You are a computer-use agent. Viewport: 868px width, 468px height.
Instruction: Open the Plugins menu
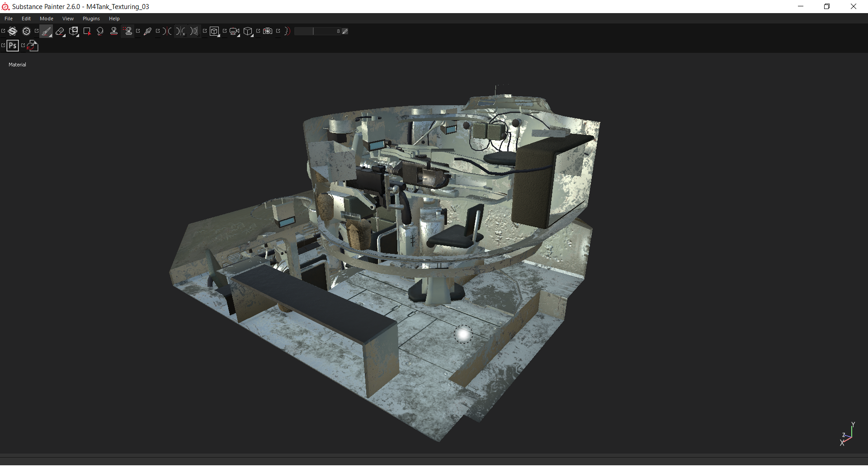click(x=91, y=19)
